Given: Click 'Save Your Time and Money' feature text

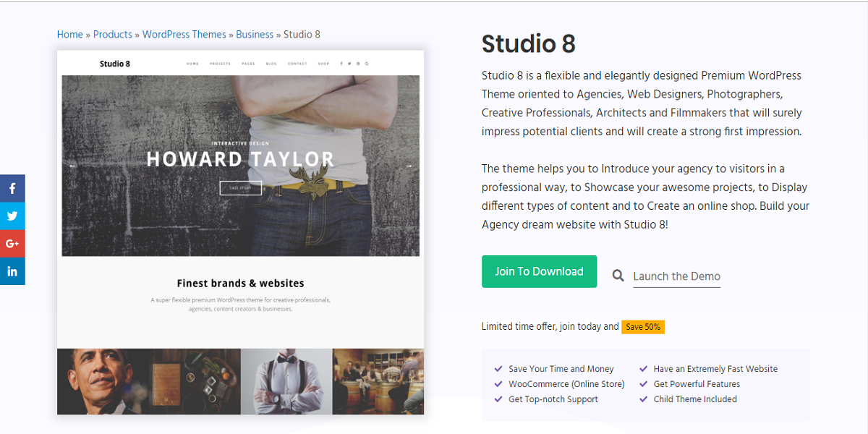Looking at the screenshot, I should point(561,369).
